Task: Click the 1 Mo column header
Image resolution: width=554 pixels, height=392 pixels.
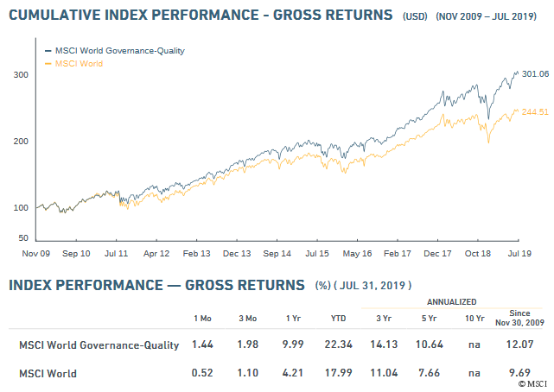Action: tap(202, 318)
